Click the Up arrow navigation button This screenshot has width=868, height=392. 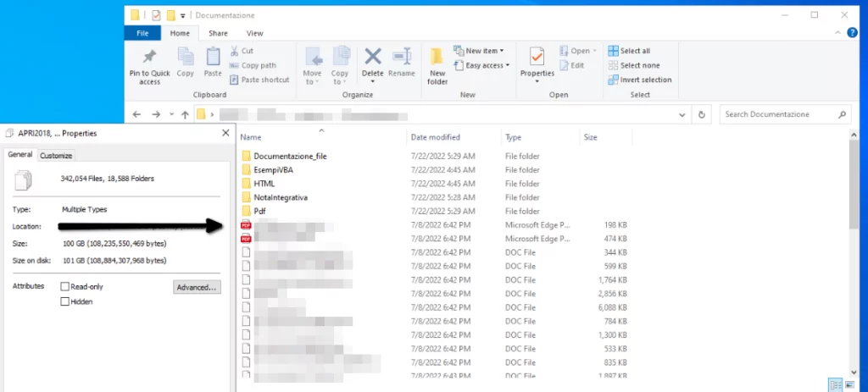coord(185,114)
